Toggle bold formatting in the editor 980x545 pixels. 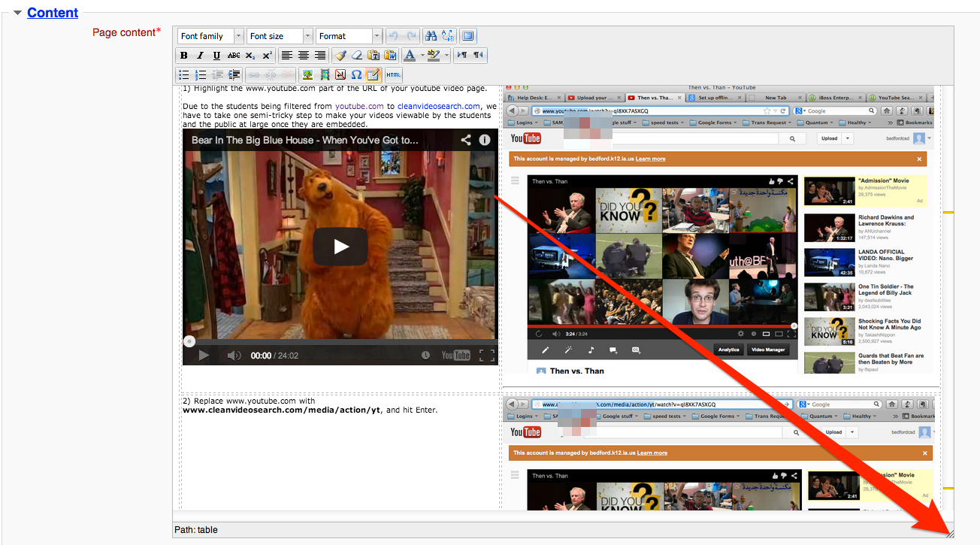184,56
